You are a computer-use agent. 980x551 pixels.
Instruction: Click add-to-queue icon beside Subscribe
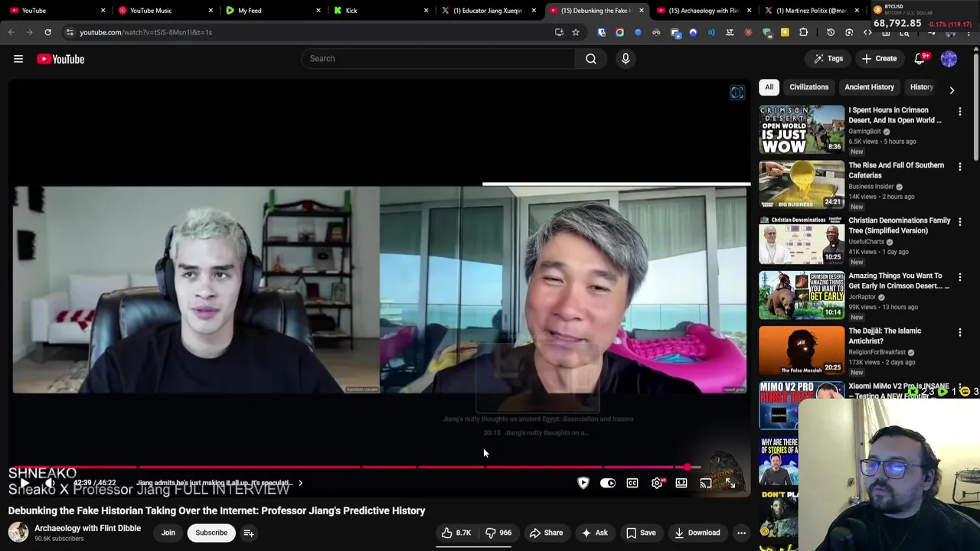pyautogui.click(x=249, y=533)
